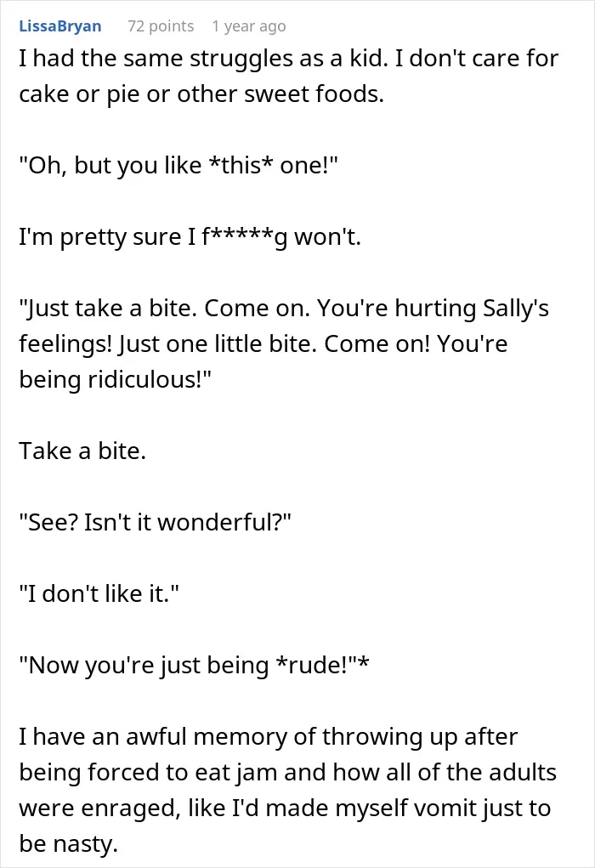Click the line starting "were enraged"
The height and width of the screenshot is (868, 595).
pyautogui.click(x=285, y=808)
